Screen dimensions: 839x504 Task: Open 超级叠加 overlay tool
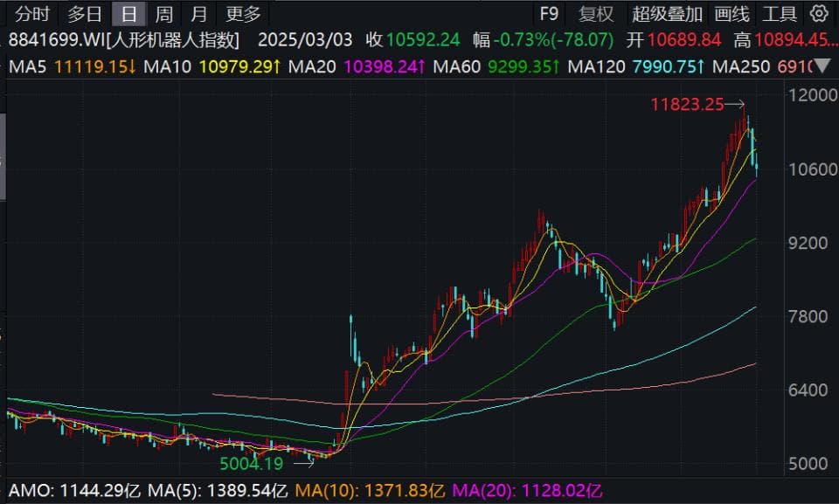(x=667, y=14)
